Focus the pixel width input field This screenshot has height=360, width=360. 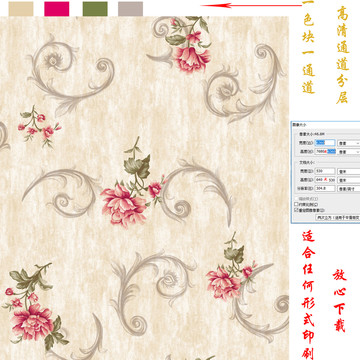click(325, 143)
